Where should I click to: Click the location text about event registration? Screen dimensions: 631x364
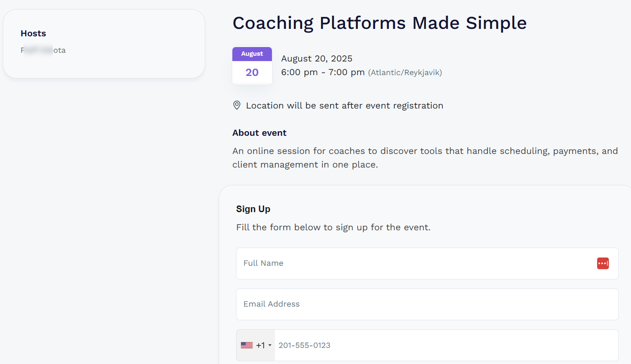[x=345, y=105]
